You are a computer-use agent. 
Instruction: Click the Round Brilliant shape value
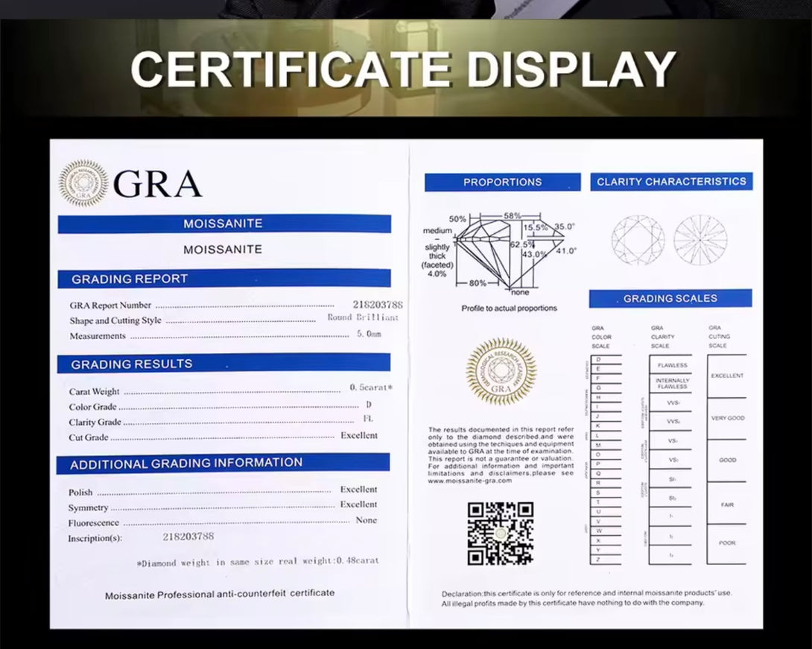(363, 317)
